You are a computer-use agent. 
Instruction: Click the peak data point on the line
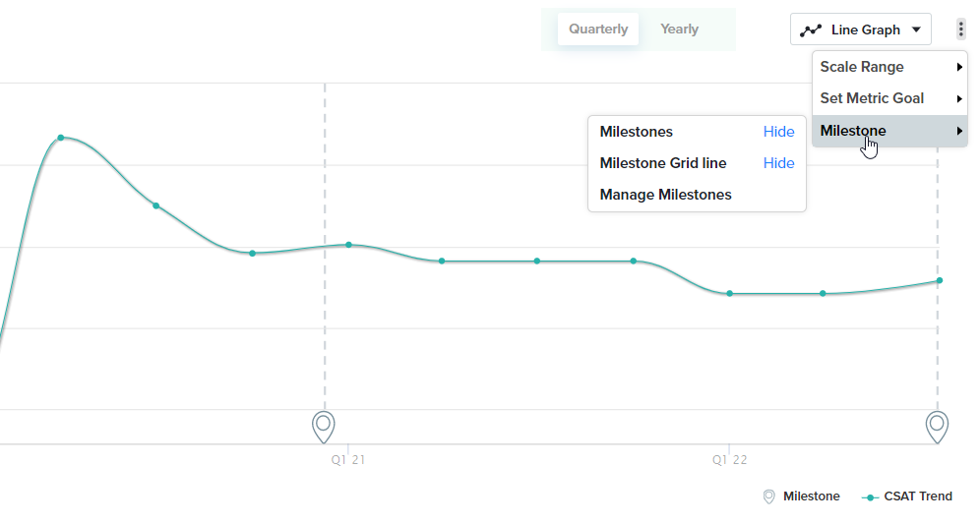[61, 138]
